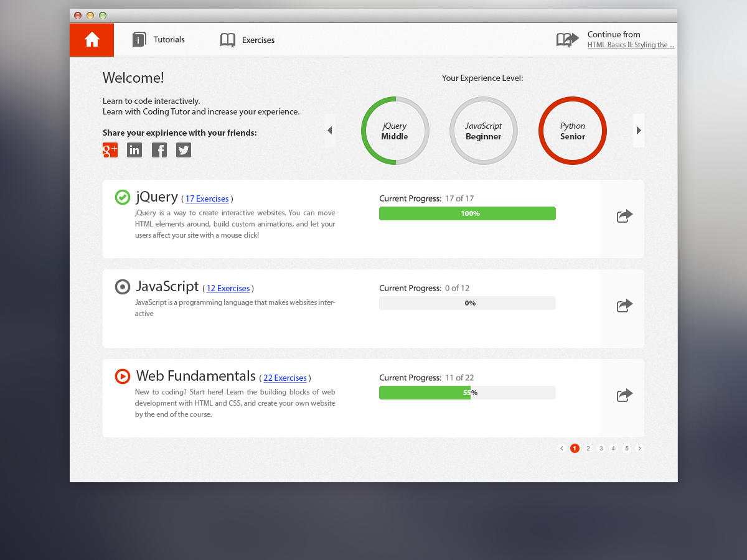Click the JavaScript course share arrow
Image resolution: width=747 pixels, height=560 pixels.
[624, 306]
